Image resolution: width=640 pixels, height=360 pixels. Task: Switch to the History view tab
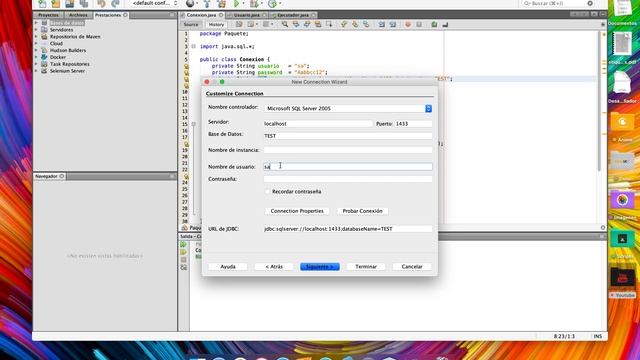216,24
